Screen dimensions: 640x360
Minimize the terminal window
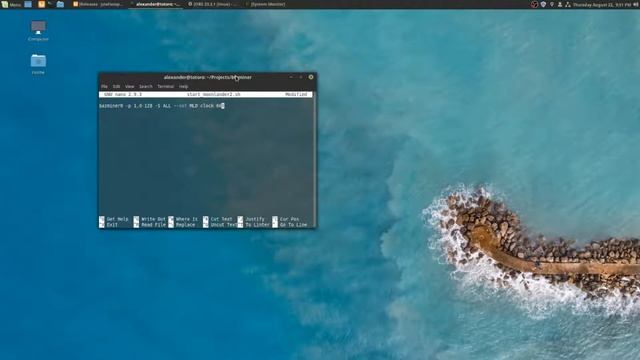coord(291,77)
